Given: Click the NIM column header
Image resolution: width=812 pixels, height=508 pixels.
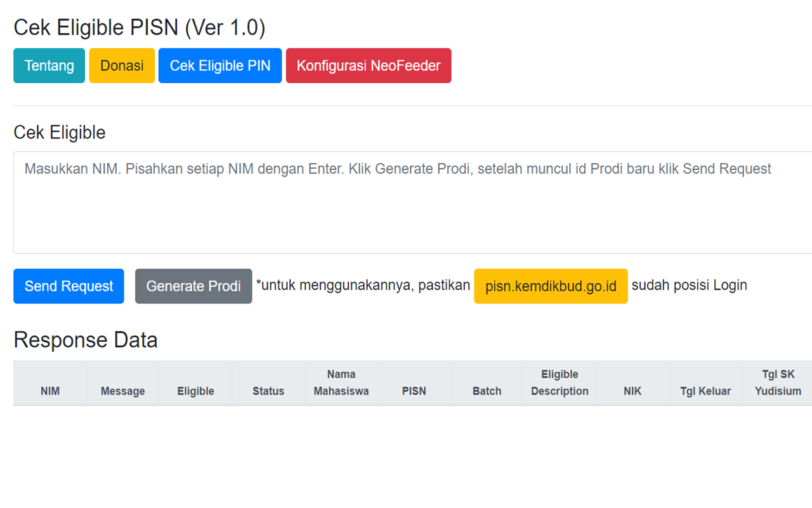Looking at the screenshot, I should 50,391.
